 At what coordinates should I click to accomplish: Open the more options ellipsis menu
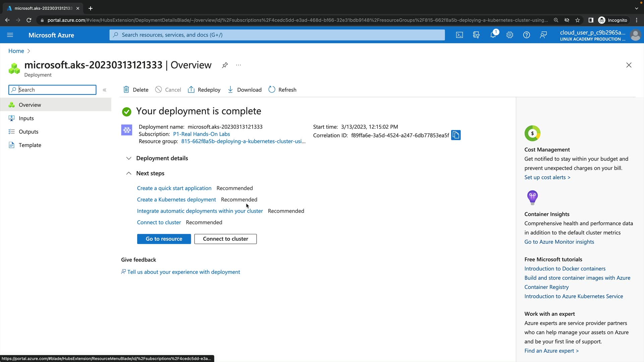238,65
